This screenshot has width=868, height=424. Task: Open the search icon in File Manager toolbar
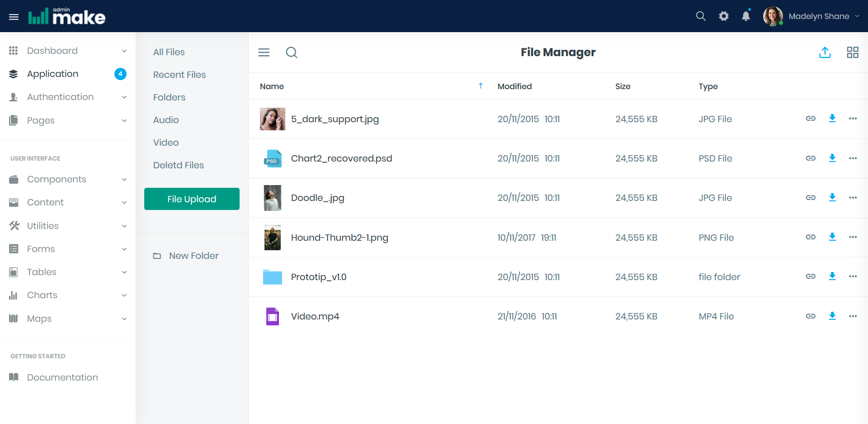292,52
